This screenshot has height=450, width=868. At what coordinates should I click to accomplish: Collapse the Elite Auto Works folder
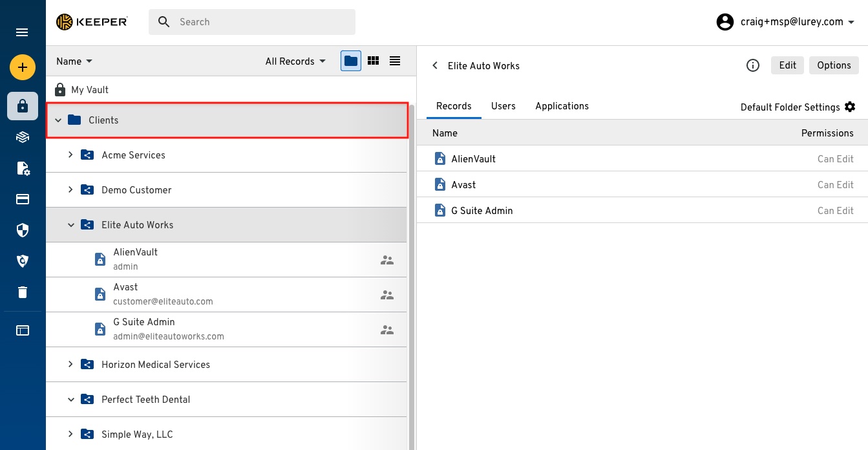(71, 225)
